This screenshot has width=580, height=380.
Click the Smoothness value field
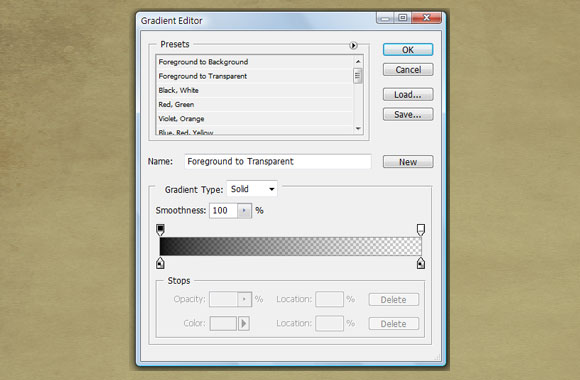[x=223, y=211]
